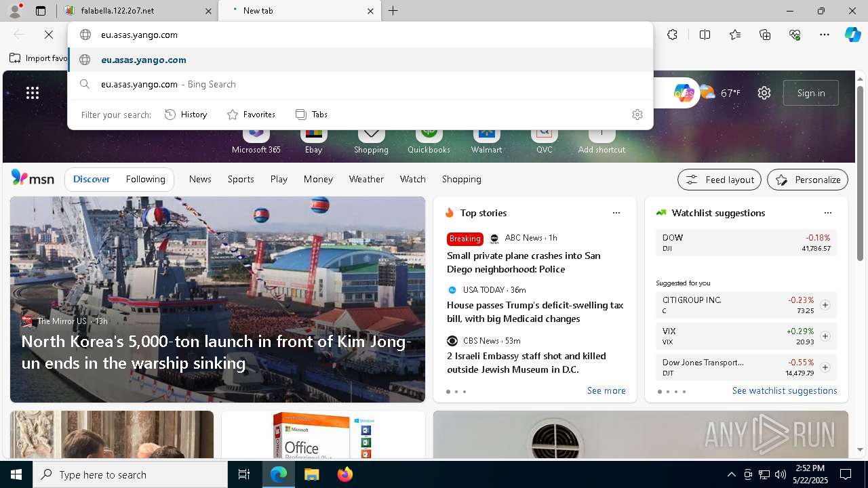868x488 pixels.
Task: Open address bar suggestion settings gear
Action: click(x=637, y=115)
